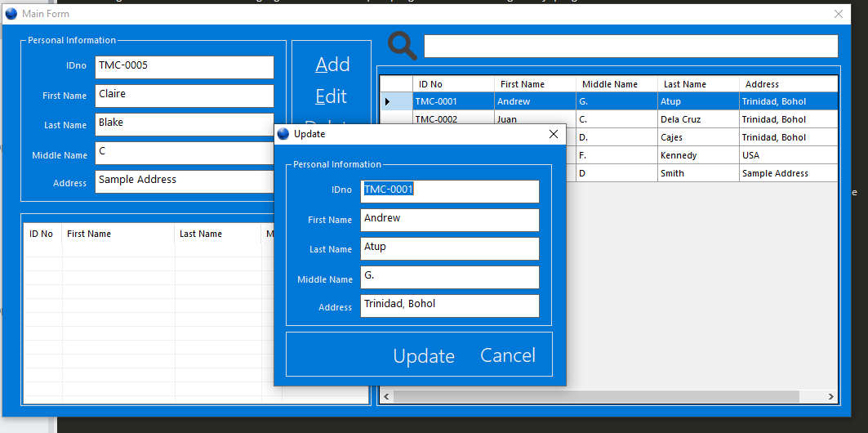The image size is (868, 433).
Task: Select cell TMC-0002 in the grid
Action: coord(453,119)
